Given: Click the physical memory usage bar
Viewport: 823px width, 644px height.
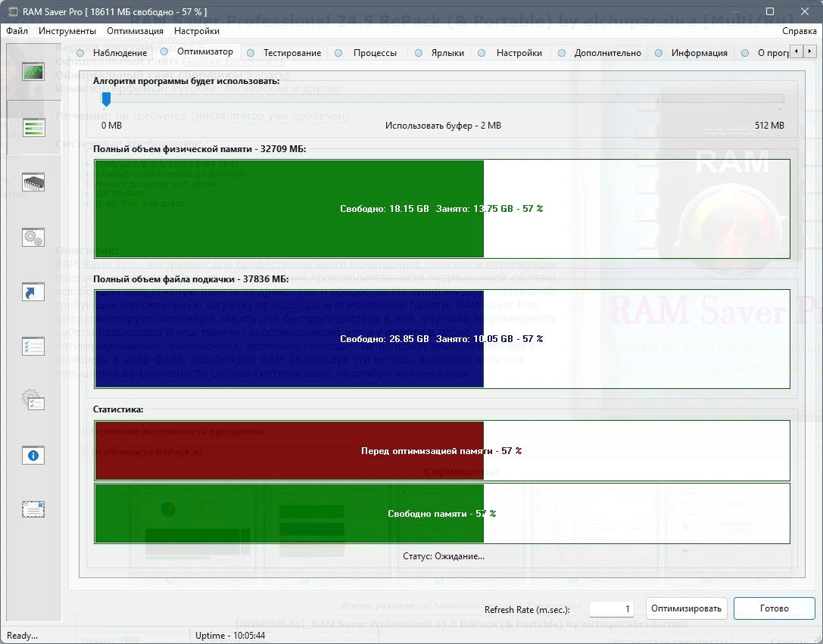Looking at the screenshot, I should (442, 209).
